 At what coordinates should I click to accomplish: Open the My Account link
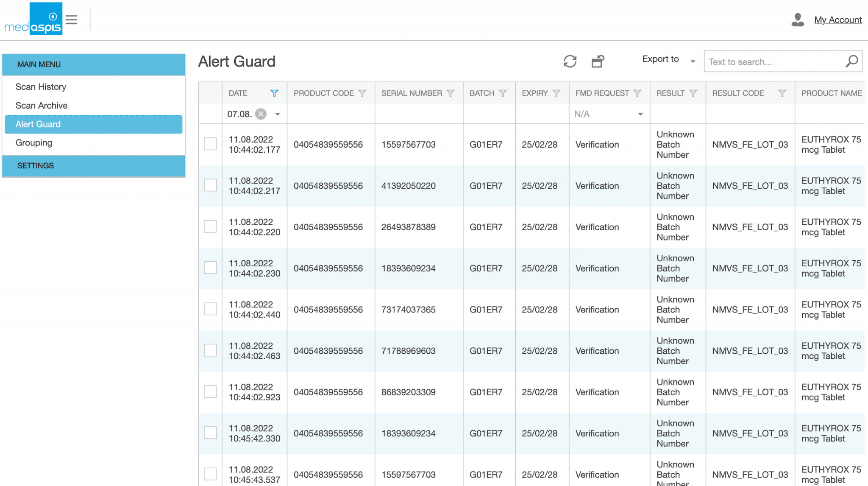click(837, 20)
